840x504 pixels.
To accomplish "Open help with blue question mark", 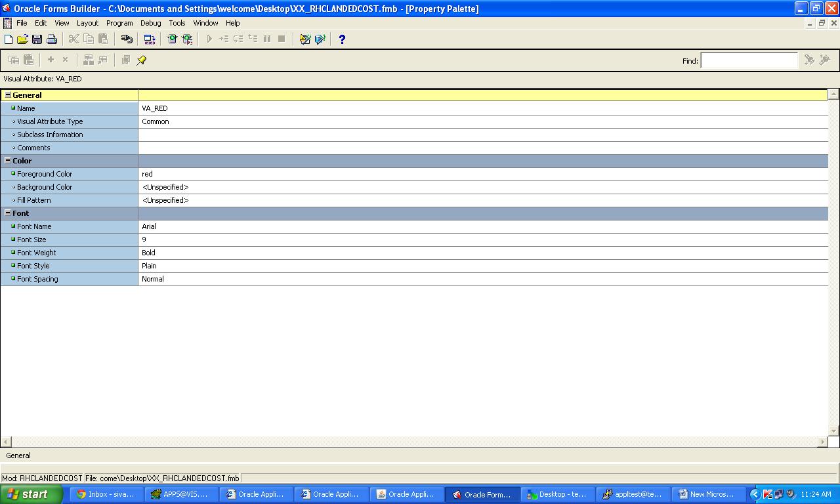I will (342, 39).
